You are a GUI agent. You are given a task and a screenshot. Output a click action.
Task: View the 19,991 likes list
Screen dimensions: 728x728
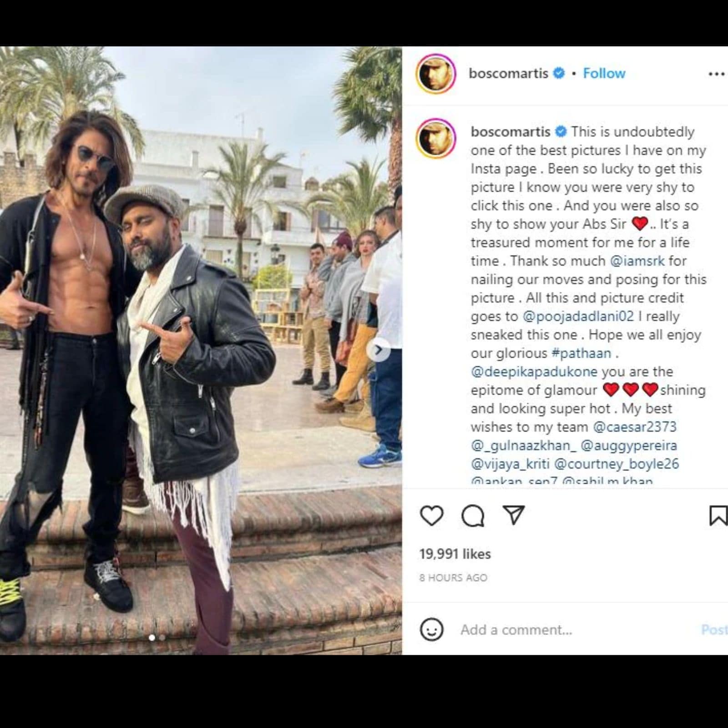click(455, 554)
